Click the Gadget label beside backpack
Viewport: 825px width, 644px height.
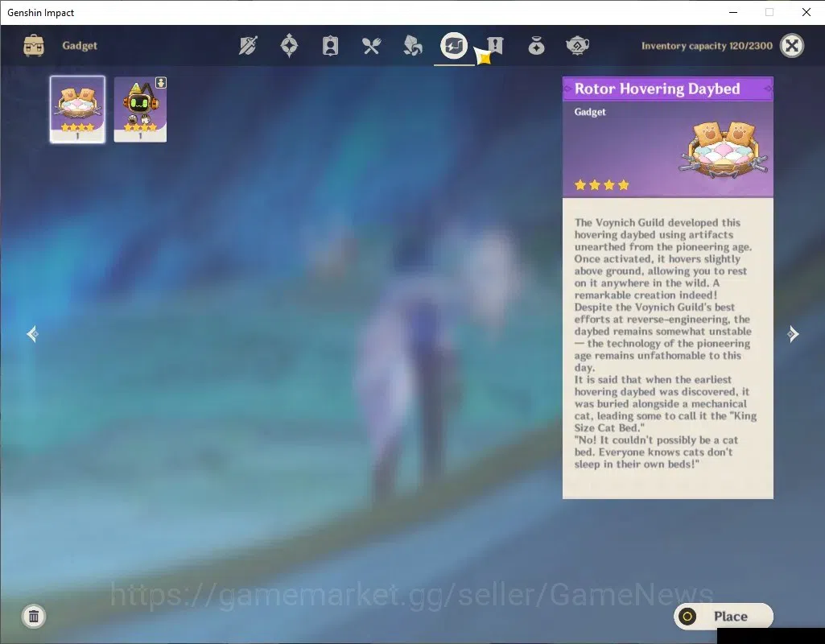(80, 45)
